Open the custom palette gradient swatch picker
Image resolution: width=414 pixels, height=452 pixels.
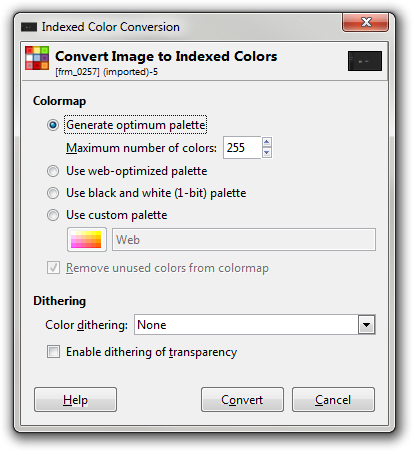(87, 239)
